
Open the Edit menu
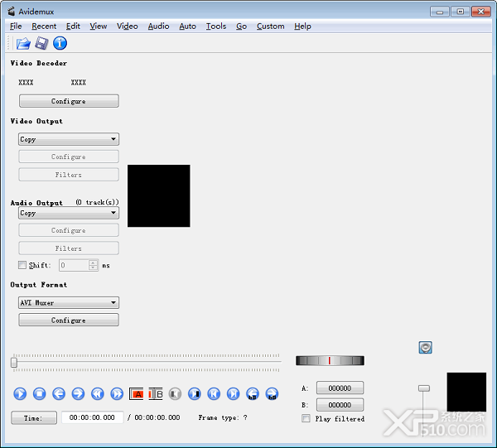point(73,26)
